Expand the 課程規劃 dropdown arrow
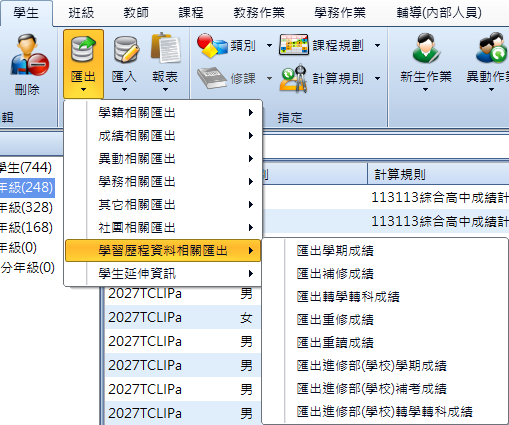The width and height of the screenshot is (509, 425). [377, 45]
